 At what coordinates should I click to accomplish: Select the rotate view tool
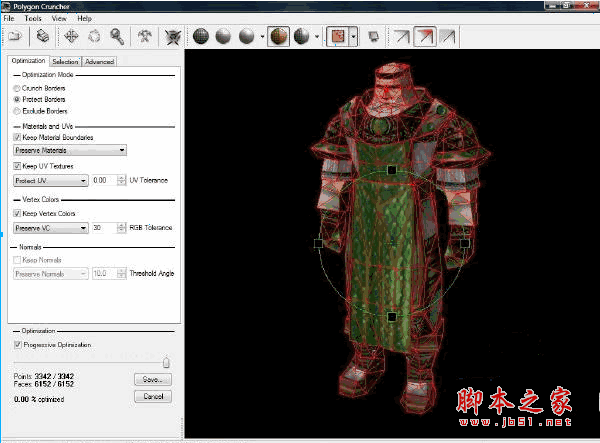click(x=94, y=36)
